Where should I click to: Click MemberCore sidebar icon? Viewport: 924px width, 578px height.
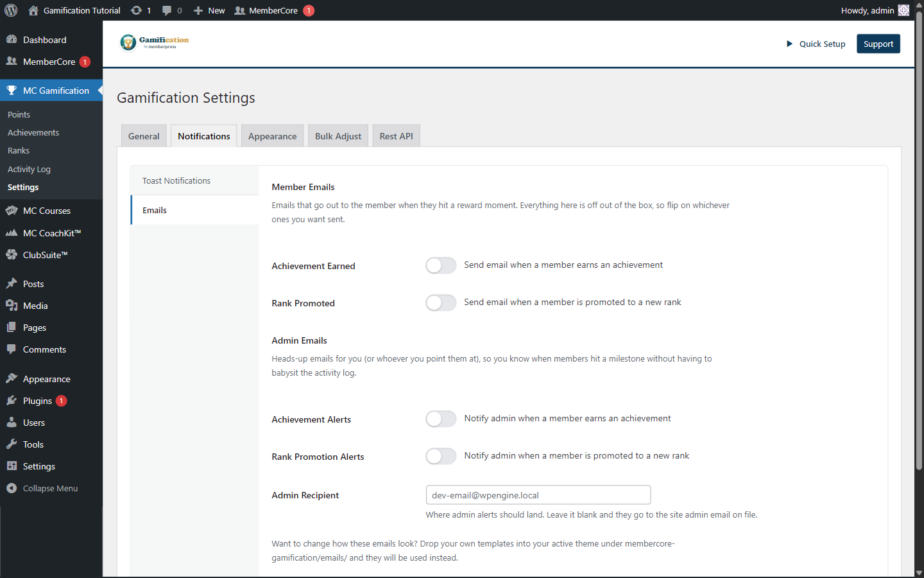coord(12,61)
